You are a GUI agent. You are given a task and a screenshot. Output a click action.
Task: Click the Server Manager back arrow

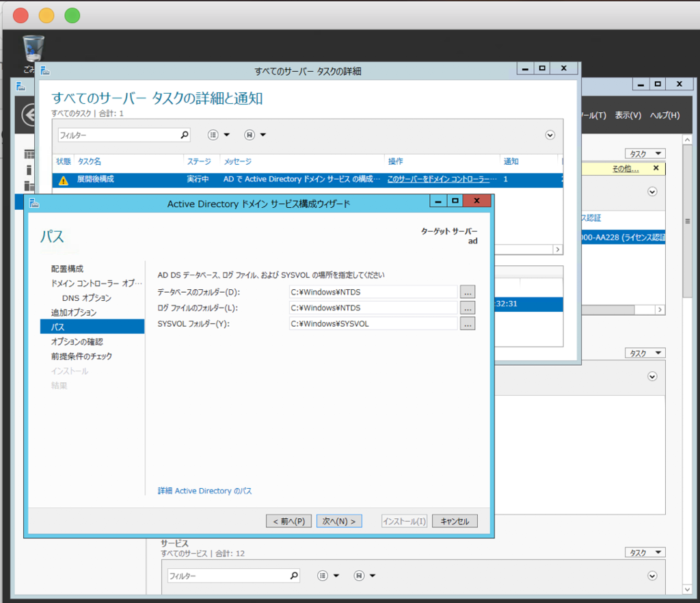pyautogui.click(x=29, y=115)
